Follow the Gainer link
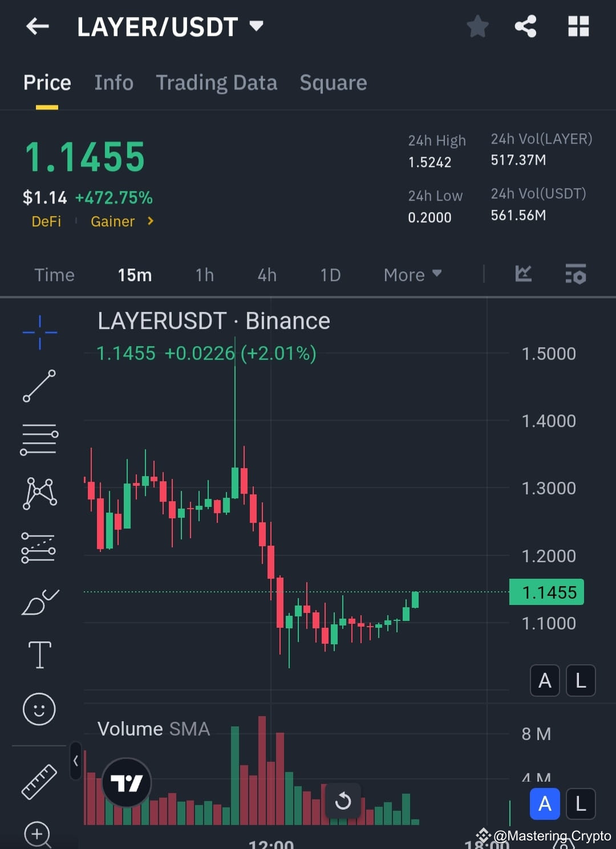Viewport: 616px width, 849px height. point(112,221)
